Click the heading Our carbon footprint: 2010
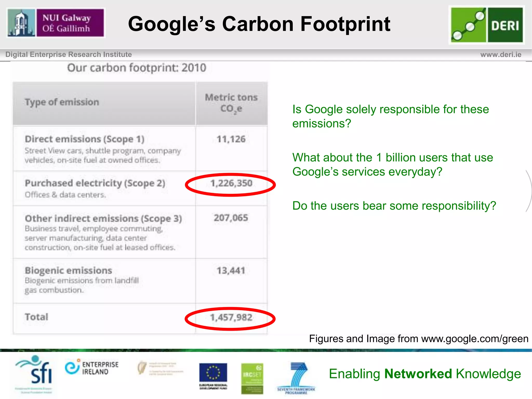This screenshot has width=532, height=399. [137, 68]
